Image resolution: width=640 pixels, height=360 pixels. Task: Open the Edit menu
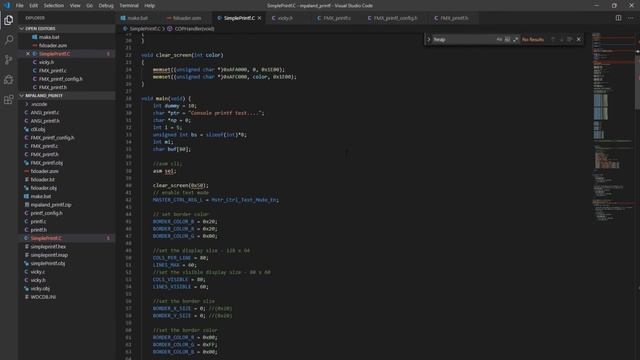(x=33, y=6)
